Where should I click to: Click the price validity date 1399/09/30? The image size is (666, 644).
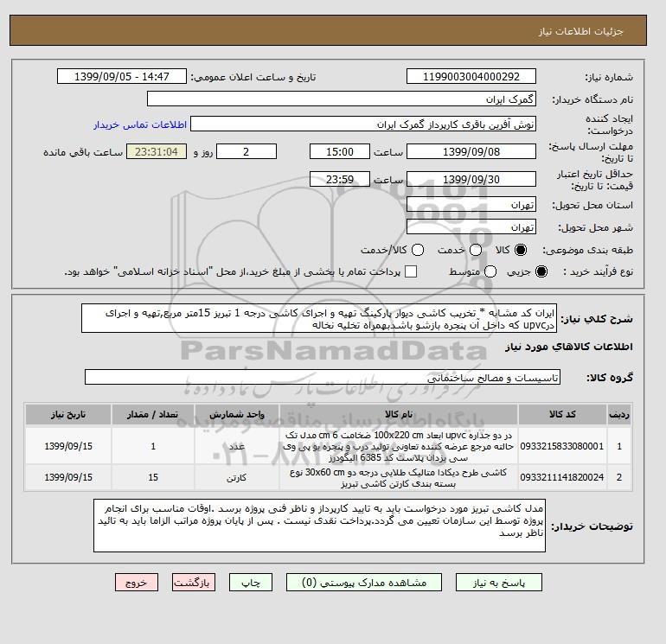(x=471, y=179)
